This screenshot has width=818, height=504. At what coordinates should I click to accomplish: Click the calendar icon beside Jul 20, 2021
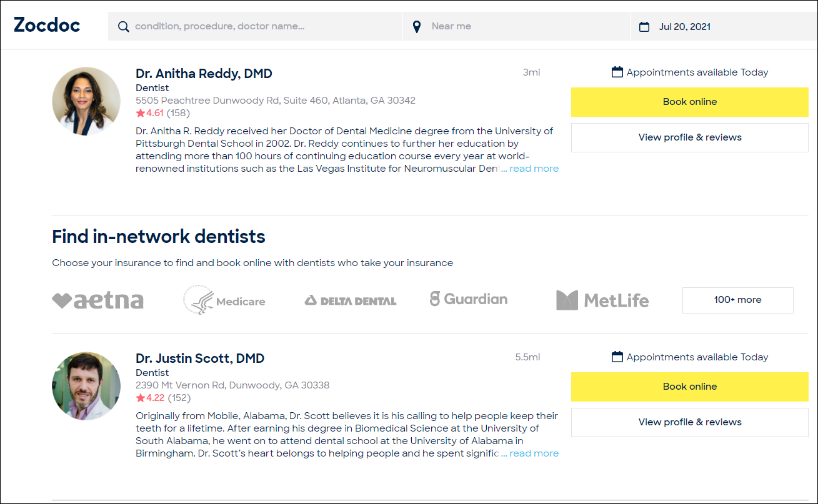[x=644, y=27]
